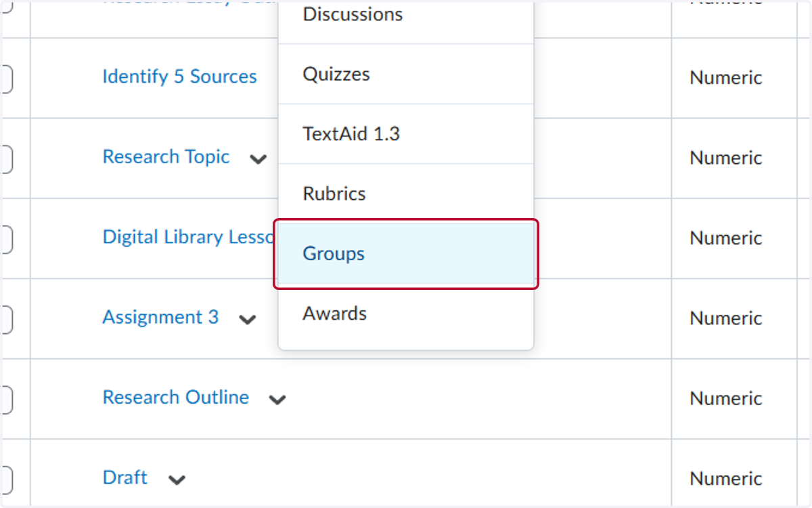
Task: Open the Identify 5 Sources grade item
Action: [179, 77]
